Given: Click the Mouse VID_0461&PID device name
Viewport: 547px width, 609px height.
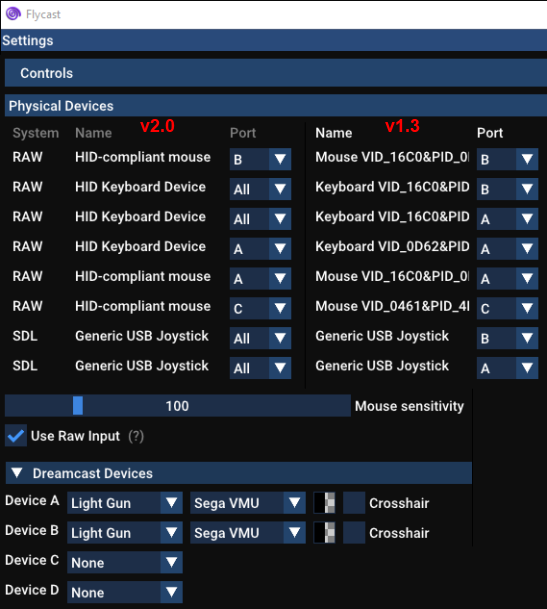Looking at the screenshot, I should pyautogui.click(x=392, y=306).
